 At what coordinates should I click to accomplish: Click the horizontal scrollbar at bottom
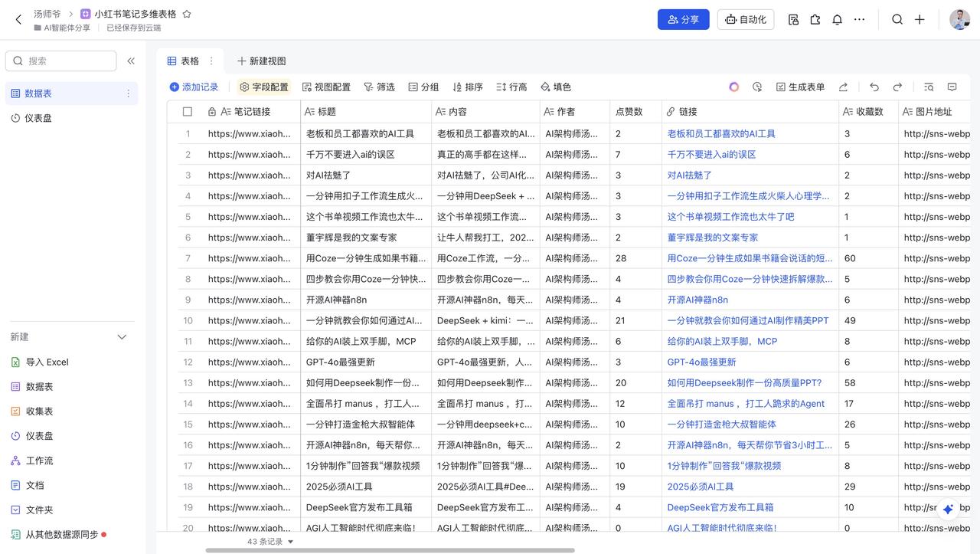pyautogui.click(x=390, y=550)
